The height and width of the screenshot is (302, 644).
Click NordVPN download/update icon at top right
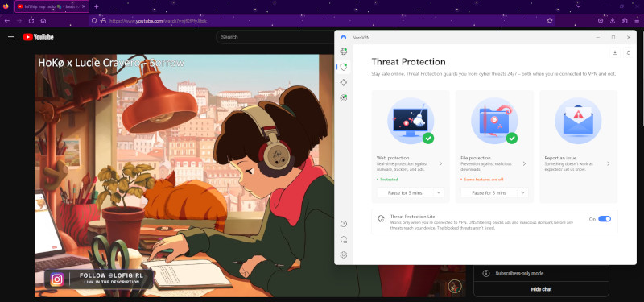tap(615, 52)
